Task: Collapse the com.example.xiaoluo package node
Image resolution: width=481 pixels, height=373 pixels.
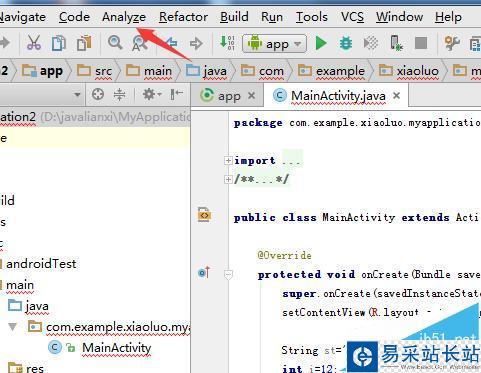Action: click(13, 327)
